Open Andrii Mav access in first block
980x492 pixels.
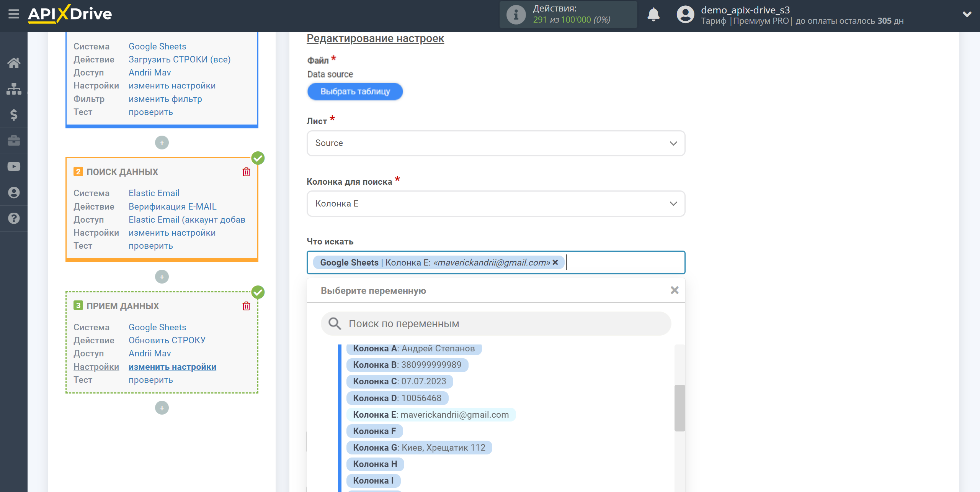pyautogui.click(x=150, y=72)
